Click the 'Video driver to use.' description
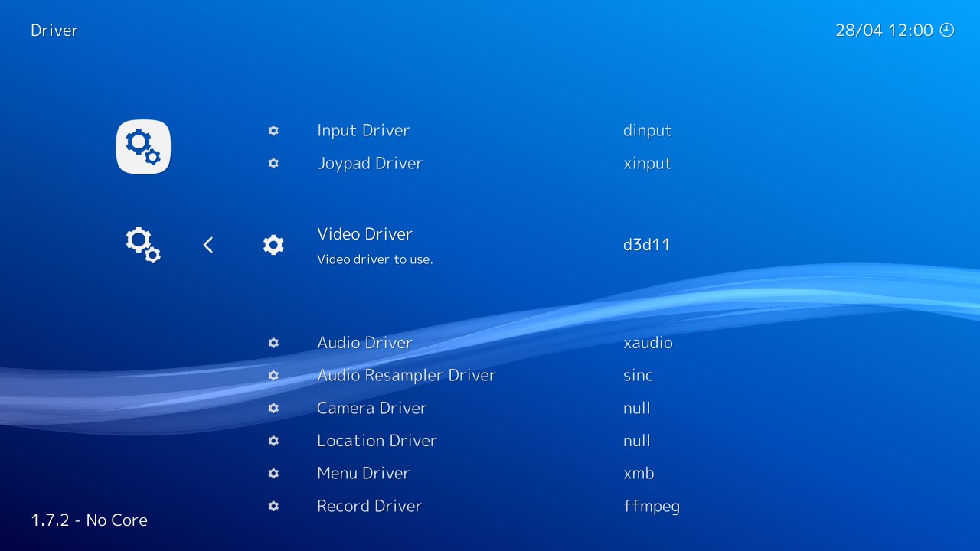980x551 pixels. 375,259
